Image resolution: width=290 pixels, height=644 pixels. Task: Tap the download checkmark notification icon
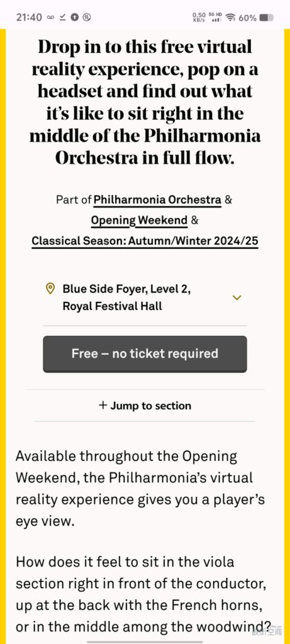click(x=63, y=18)
